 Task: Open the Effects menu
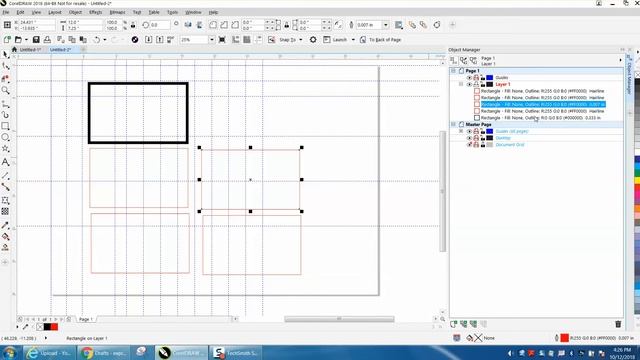pyautogui.click(x=96, y=13)
